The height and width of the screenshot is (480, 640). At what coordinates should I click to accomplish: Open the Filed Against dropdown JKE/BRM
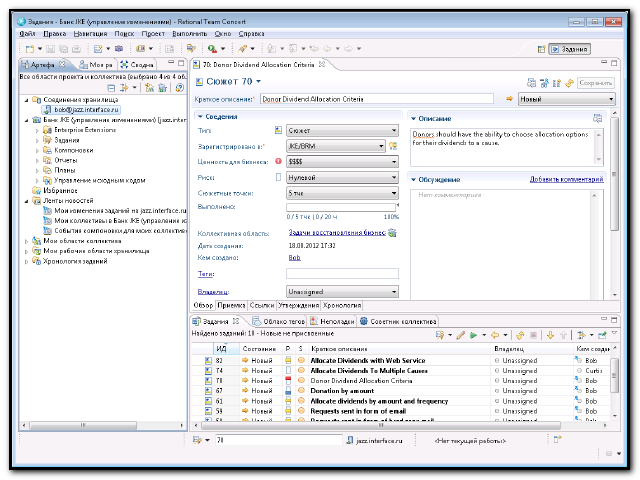[336, 146]
